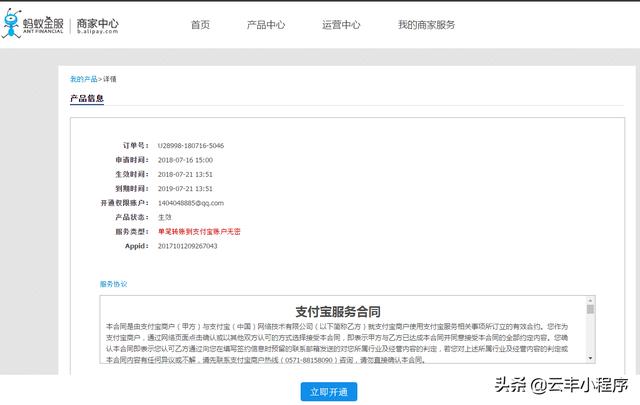Click the 订单号 label
This screenshot has height=405, width=640.
pyautogui.click(x=136, y=145)
